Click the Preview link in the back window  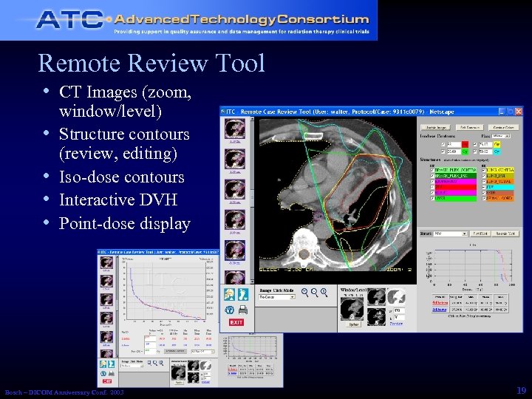point(205,382)
